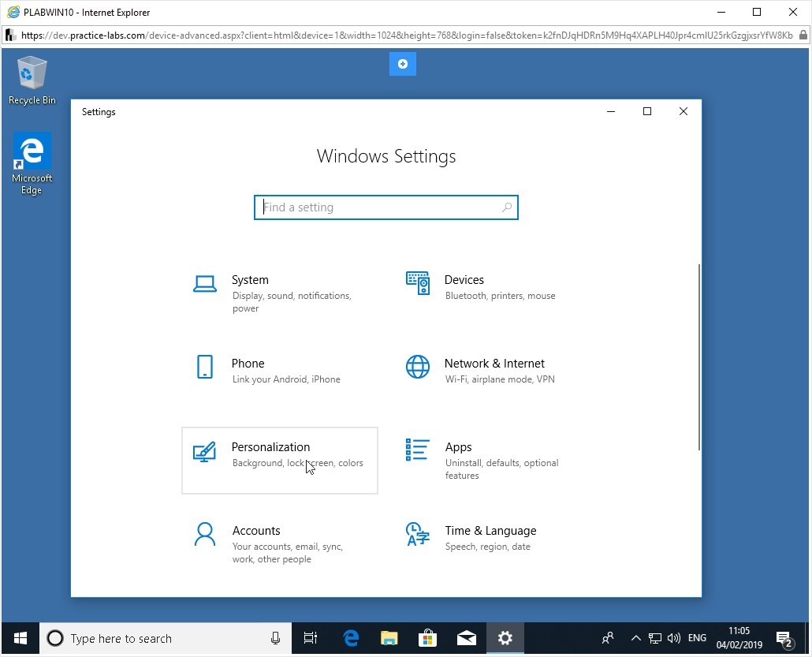Click the blue plus button at top of remote desktop

(x=403, y=64)
